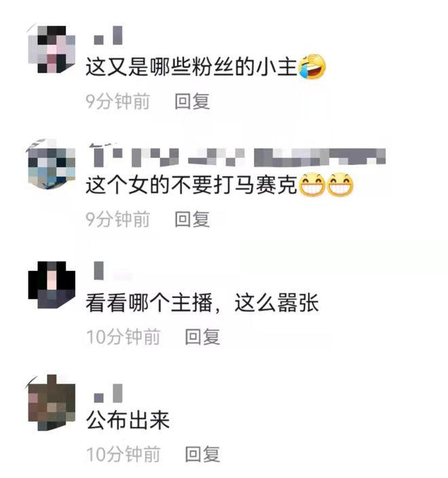448x478 pixels.
Task: Select the comment text 公布出来
Action: 128,420
